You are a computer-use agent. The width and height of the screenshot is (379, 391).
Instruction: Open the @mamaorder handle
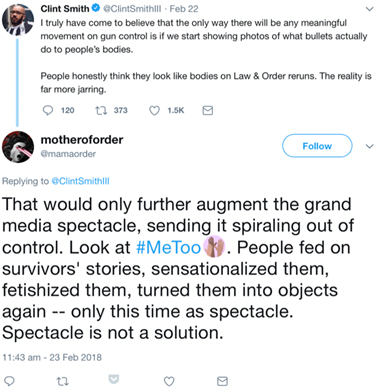click(68, 154)
